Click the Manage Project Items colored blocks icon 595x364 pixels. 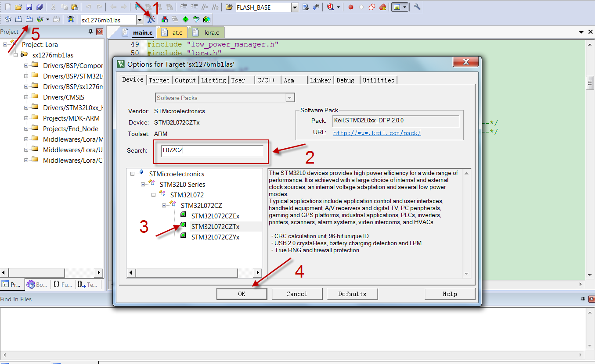[x=164, y=20]
